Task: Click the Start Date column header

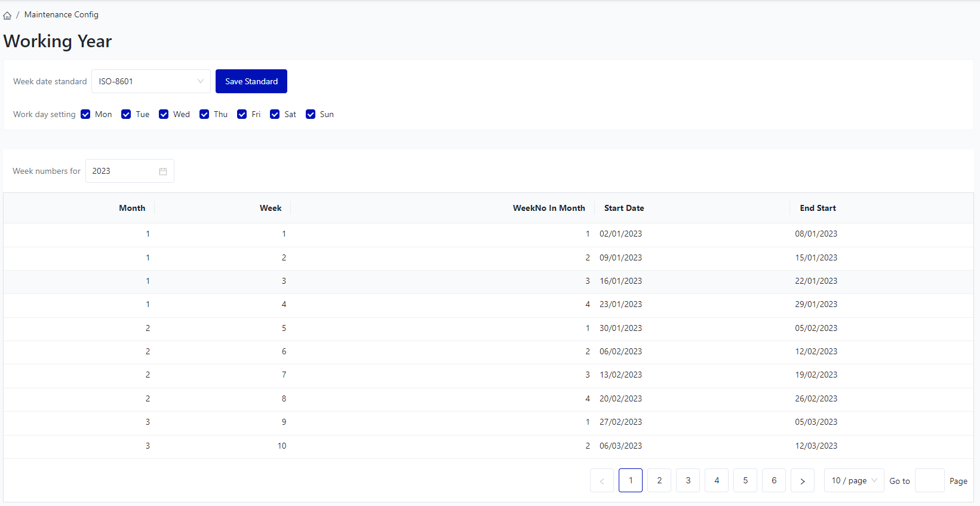Action: tap(623, 208)
